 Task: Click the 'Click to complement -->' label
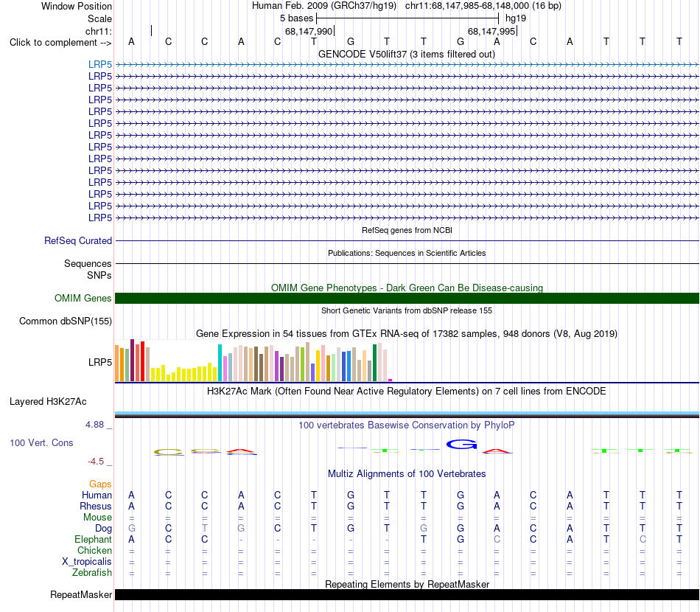click(60, 43)
